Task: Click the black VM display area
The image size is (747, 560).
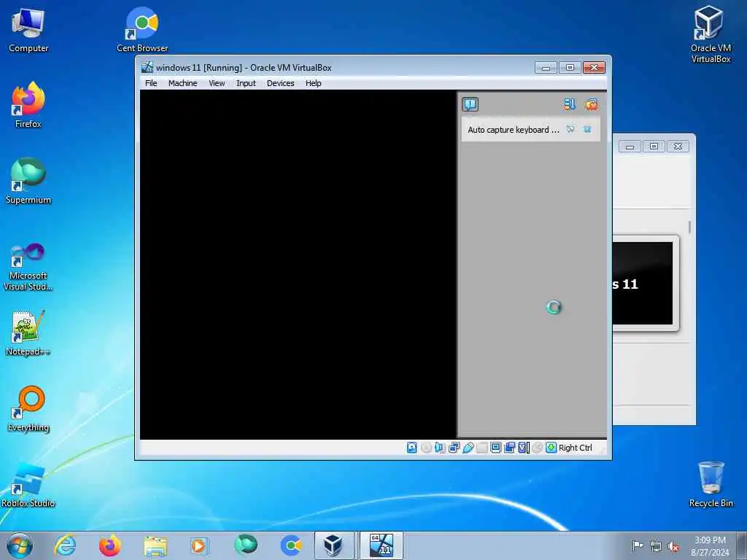Action: 298,264
